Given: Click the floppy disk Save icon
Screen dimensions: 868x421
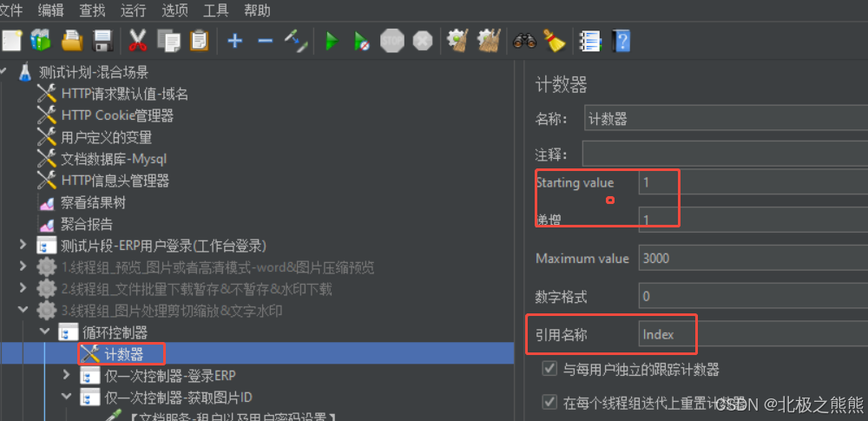Looking at the screenshot, I should [x=103, y=41].
